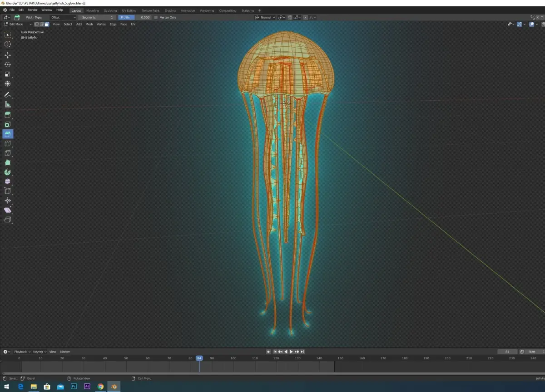Viewport: 545px width, 392px height.
Task: Select the Spin tool
Action: [x=8, y=172]
